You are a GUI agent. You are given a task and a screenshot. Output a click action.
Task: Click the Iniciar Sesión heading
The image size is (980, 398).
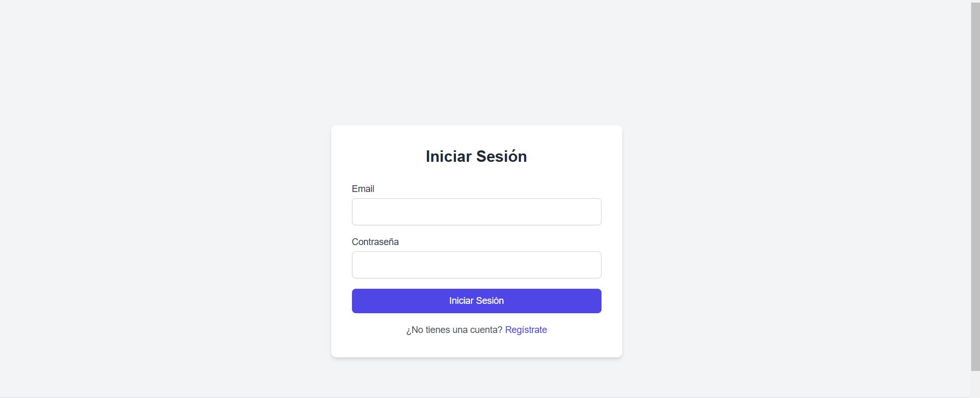click(476, 156)
